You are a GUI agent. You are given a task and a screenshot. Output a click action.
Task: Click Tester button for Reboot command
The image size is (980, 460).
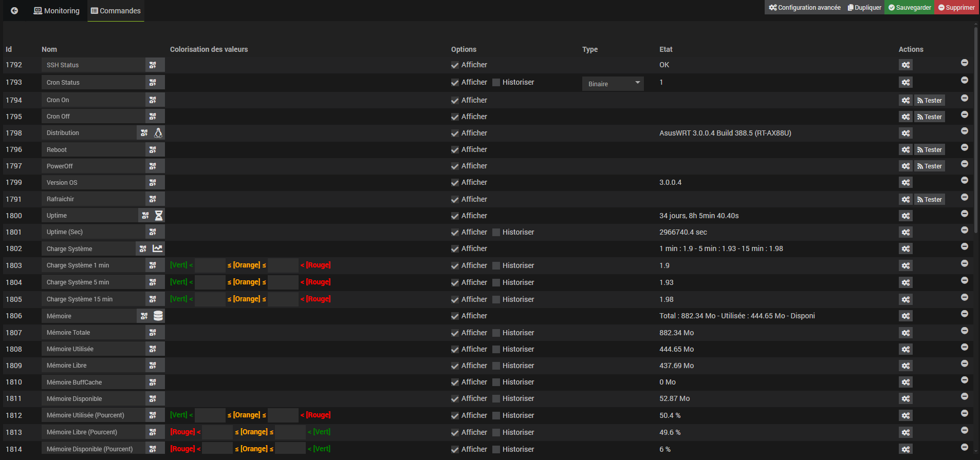pos(929,150)
